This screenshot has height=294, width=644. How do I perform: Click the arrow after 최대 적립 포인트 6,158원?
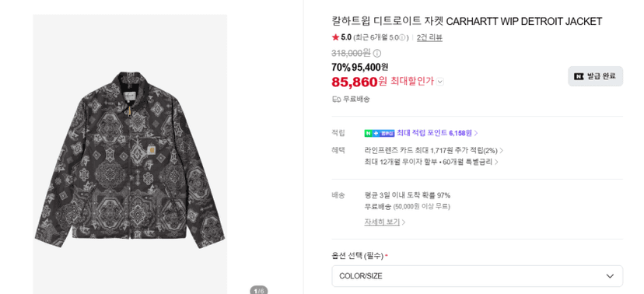[476, 133]
